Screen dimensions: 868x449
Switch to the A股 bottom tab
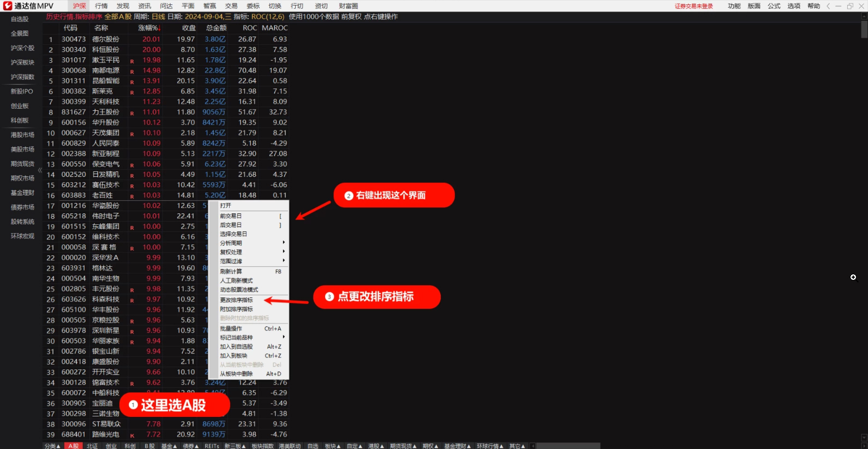coord(74,446)
